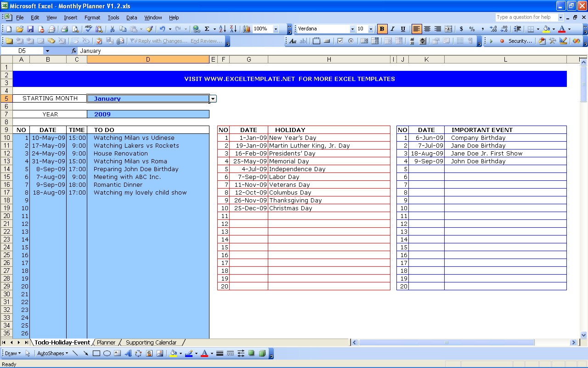
Task: Expand the AutoShapes menu
Action: tap(52, 353)
